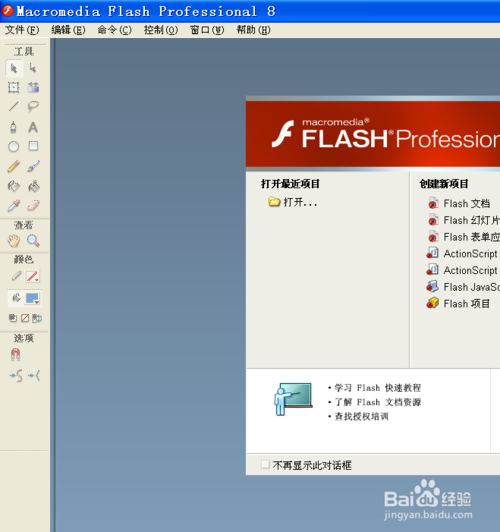Select the Selection arrow tool
Viewport: 500px width, 532px height.
point(14,68)
